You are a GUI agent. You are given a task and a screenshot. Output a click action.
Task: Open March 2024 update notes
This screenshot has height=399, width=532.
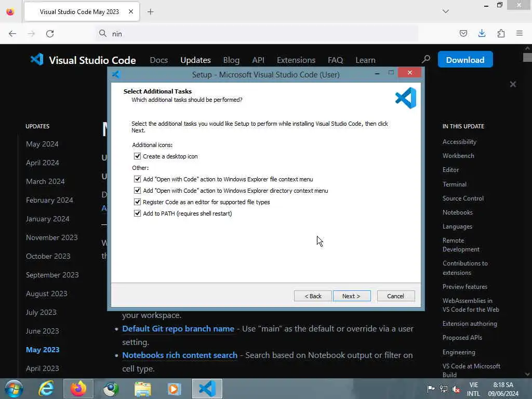45,181
